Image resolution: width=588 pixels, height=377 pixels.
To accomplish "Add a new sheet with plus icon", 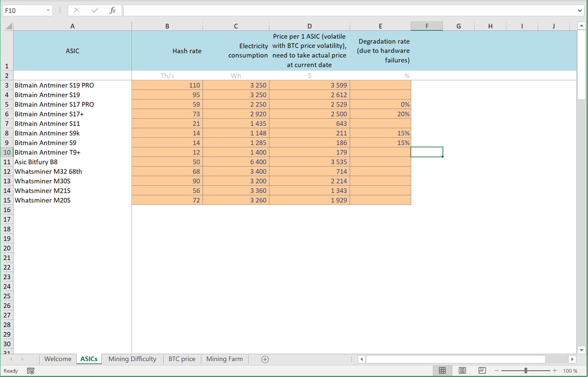I will (265, 359).
